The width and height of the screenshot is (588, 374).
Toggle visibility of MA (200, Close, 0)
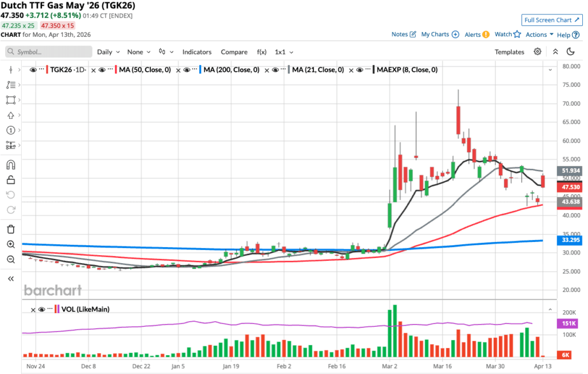pyautogui.click(x=185, y=70)
